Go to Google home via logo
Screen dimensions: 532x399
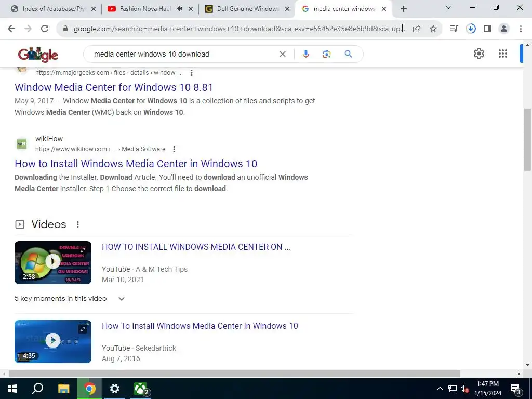point(38,54)
